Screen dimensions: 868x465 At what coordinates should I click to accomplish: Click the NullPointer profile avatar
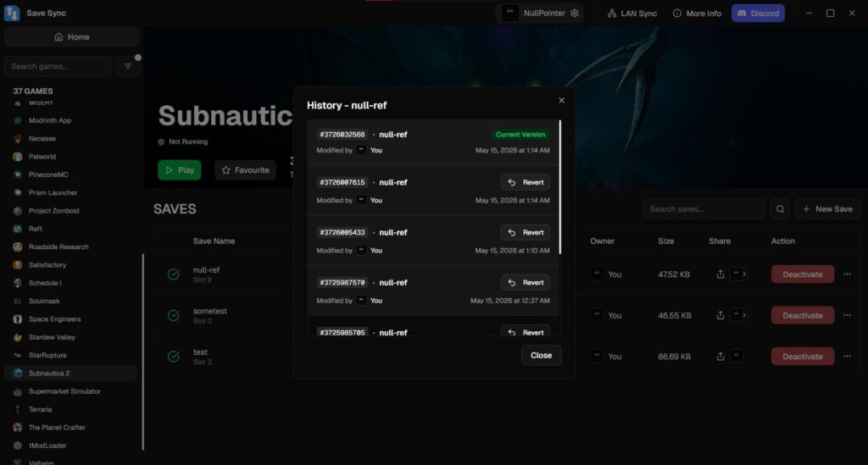tap(509, 13)
